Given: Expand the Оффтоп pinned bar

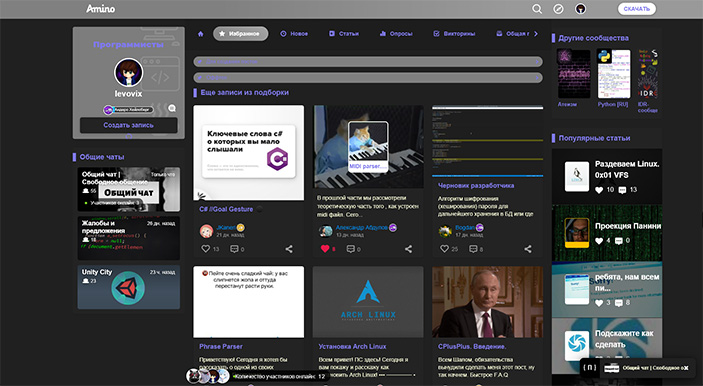Looking at the screenshot, I should (368, 78).
